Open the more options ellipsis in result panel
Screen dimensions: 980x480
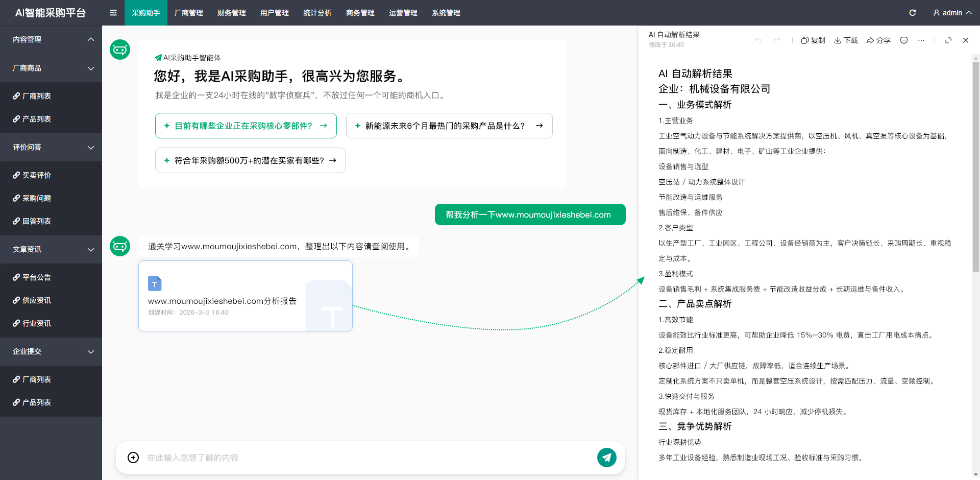click(921, 40)
